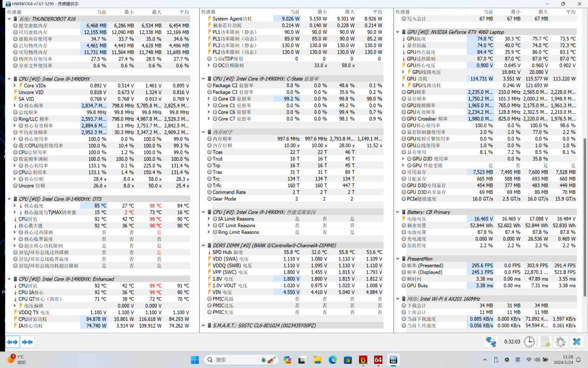The width and height of the screenshot is (588, 368).
Task: Click the log file save icon
Action: (545, 342)
